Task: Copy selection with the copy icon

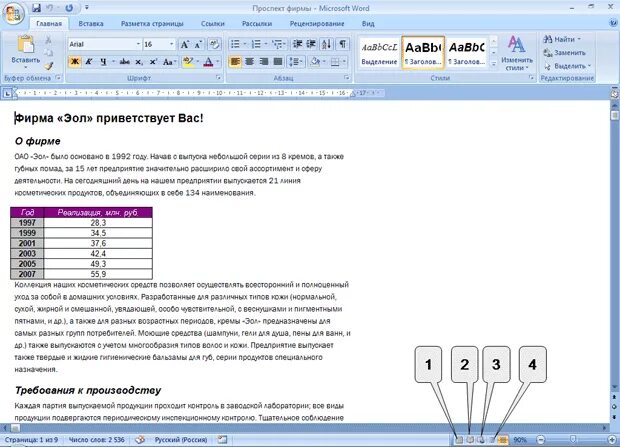Action: pos(48,53)
